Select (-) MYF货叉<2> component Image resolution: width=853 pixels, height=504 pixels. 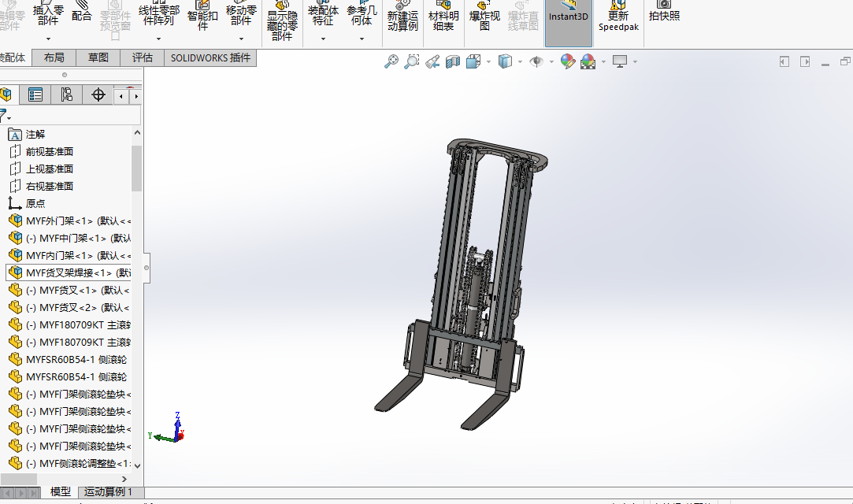click(x=69, y=308)
